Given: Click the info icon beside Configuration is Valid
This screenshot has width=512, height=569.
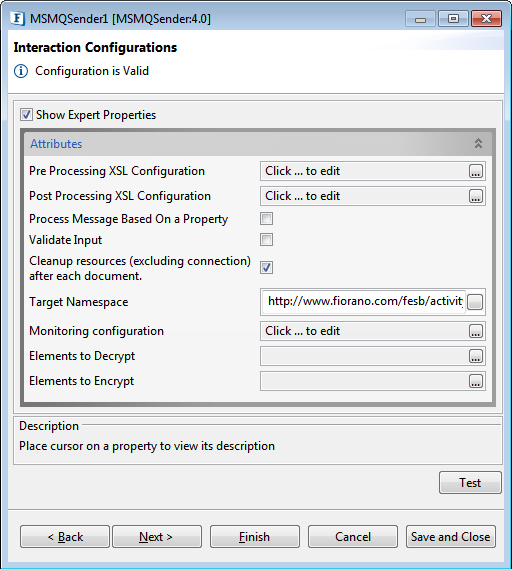Looking at the screenshot, I should 21,71.
